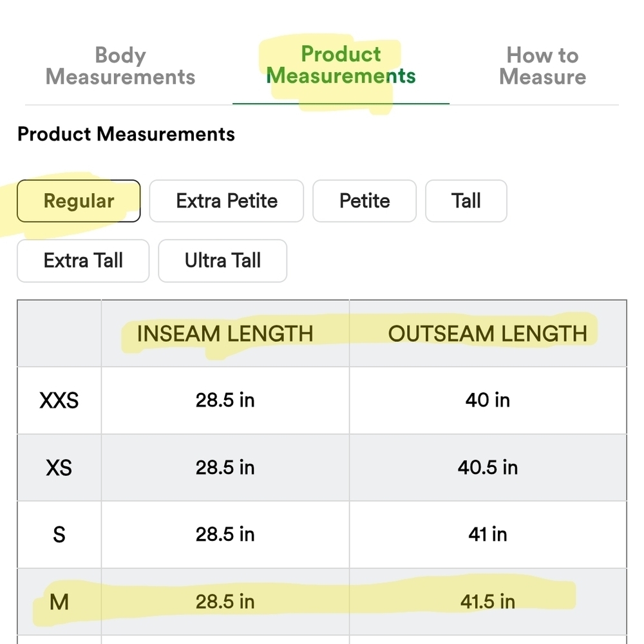
Task: Click the S size row label
Action: (x=59, y=535)
